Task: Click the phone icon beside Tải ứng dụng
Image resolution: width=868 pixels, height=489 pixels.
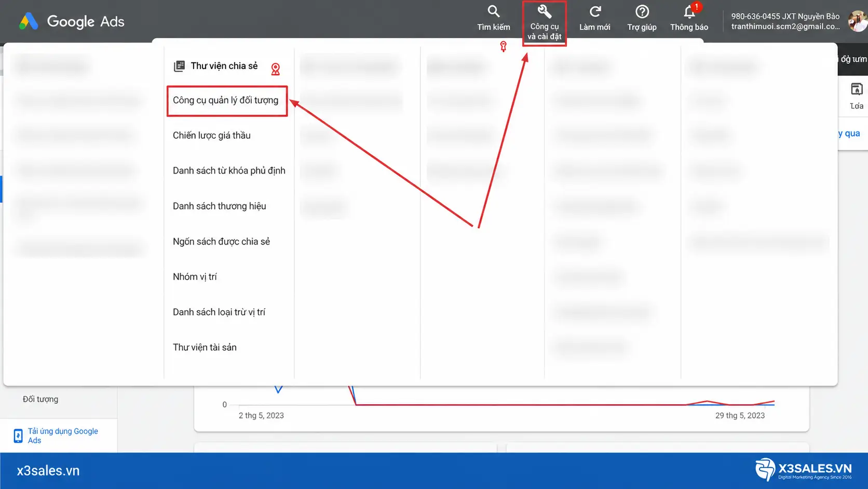Action: pyautogui.click(x=18, y=435)
